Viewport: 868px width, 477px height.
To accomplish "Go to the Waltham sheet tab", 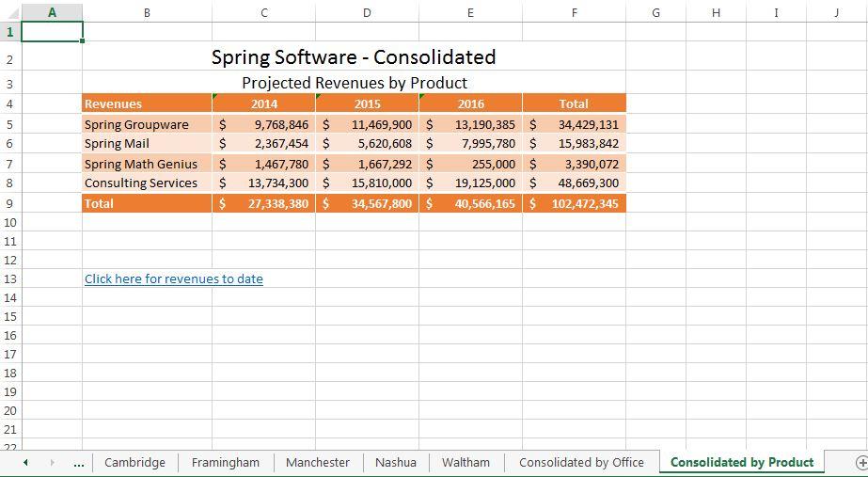I will point(466,462).
